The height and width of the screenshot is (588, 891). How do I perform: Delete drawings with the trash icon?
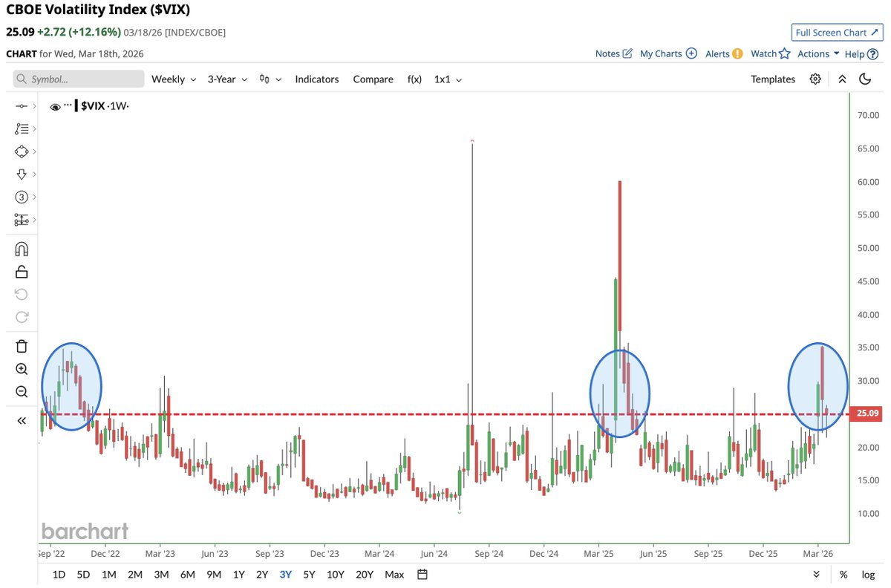click(21, 346)
